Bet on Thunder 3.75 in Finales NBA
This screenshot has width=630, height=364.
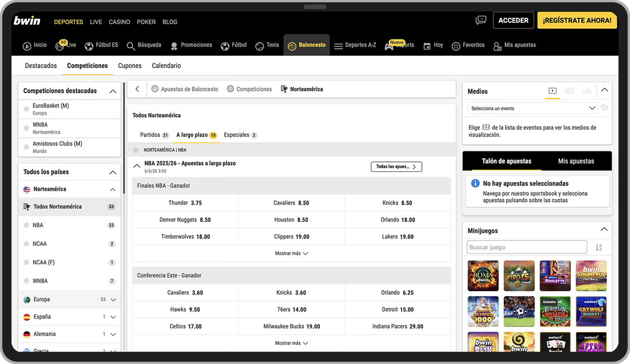coord(185,203)
